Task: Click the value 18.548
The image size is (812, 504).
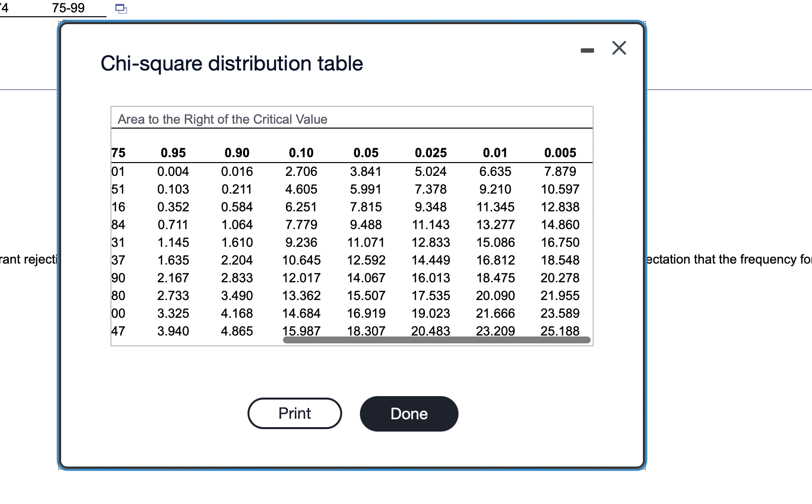Action: click(x=560, y=260)
